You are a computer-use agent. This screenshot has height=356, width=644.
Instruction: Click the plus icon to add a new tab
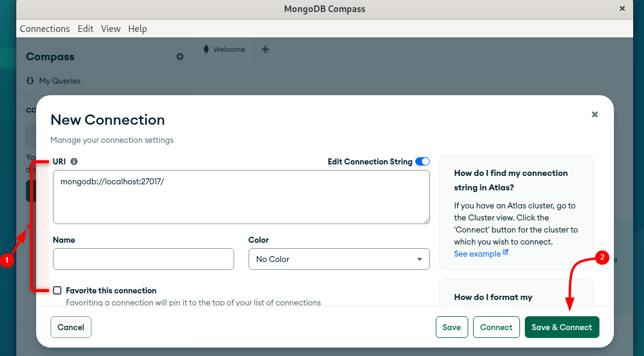click(x=265, y=49)
